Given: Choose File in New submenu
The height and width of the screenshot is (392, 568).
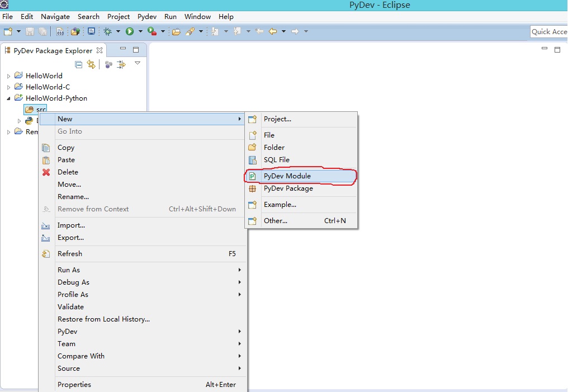Looking at the screenshot, I should [301, 135].
